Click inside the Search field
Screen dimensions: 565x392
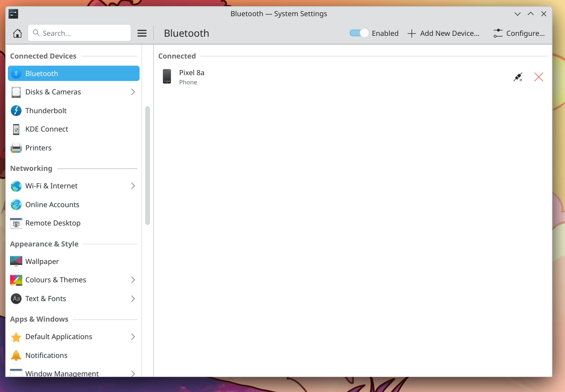79,33
